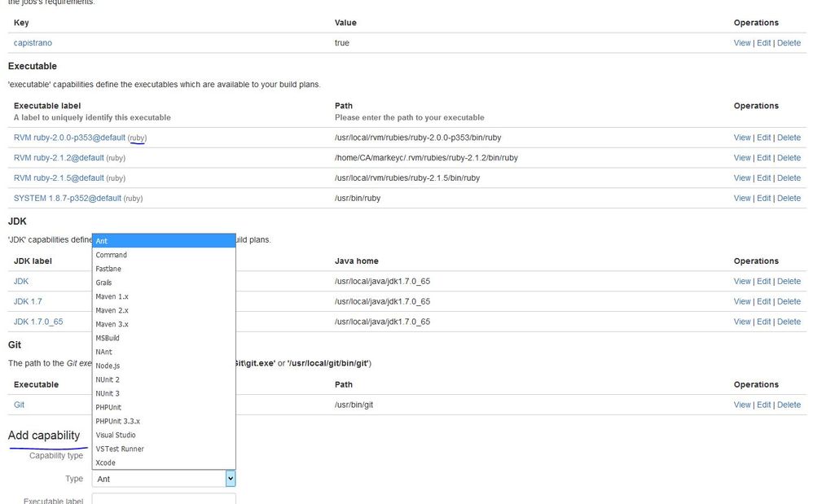Select NUnit 2 option

click(164, 379)
